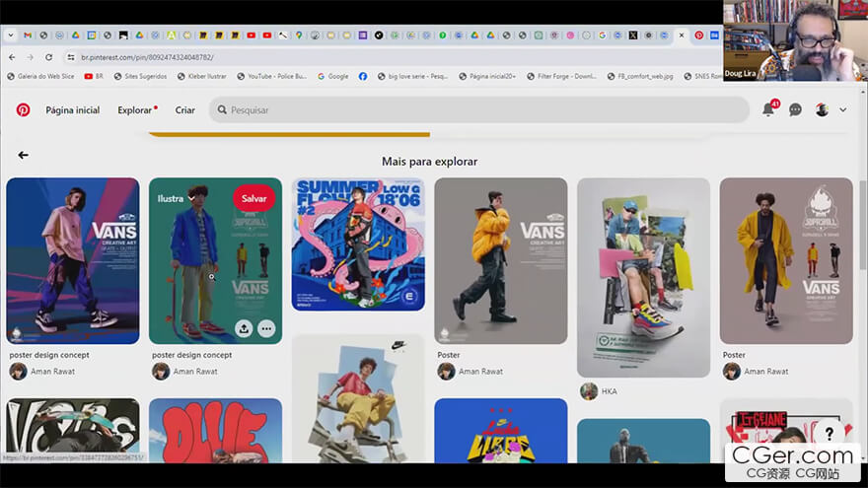Open Aman Rawat avatar under yellow coat pin
Image resolution: width=868 pixels, height=488 pixels.
pos(731,372)
